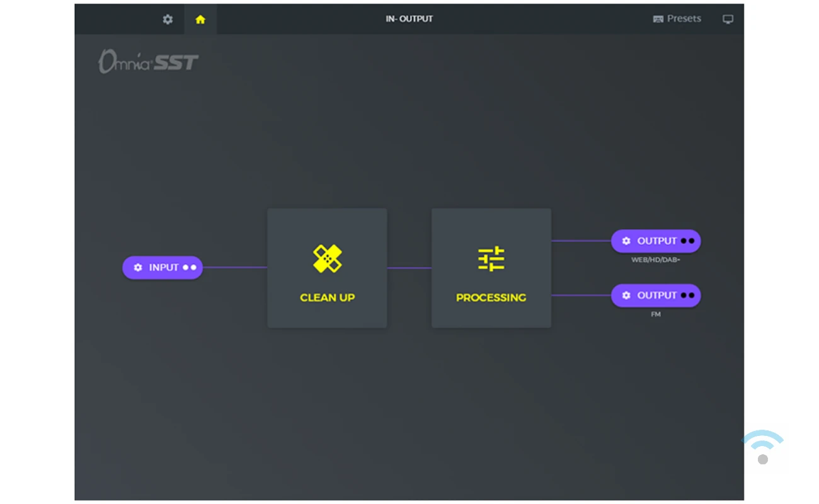This screenshot has height=504, width=819.
Task: Go to the yellow home icon tab
Action: point(200,20)
